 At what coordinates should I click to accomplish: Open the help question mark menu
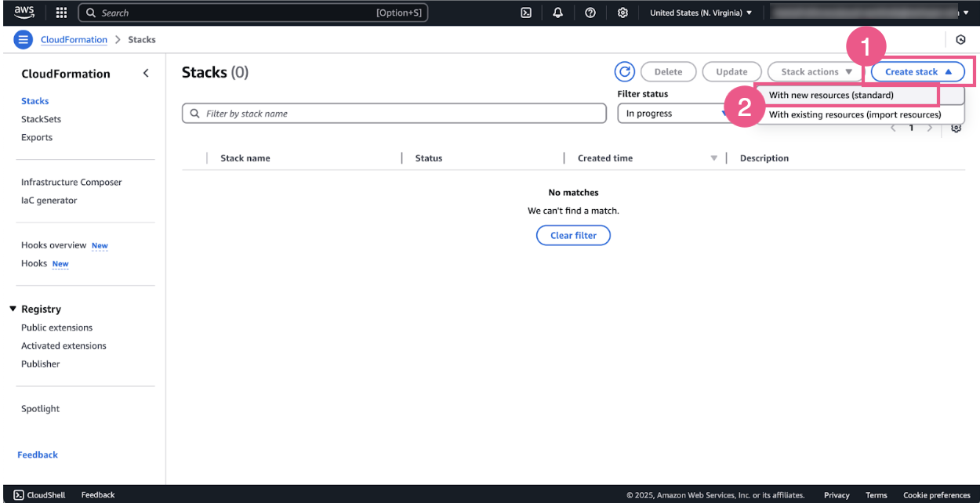pos(590,13)
